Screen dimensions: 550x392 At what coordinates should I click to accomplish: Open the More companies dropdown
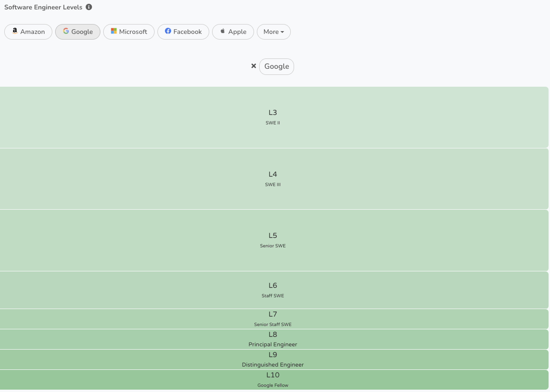pos(274,32)
